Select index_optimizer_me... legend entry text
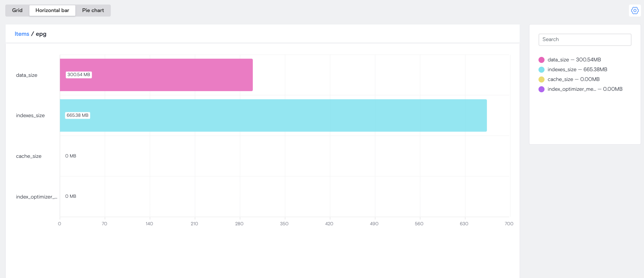 [585, 89]
